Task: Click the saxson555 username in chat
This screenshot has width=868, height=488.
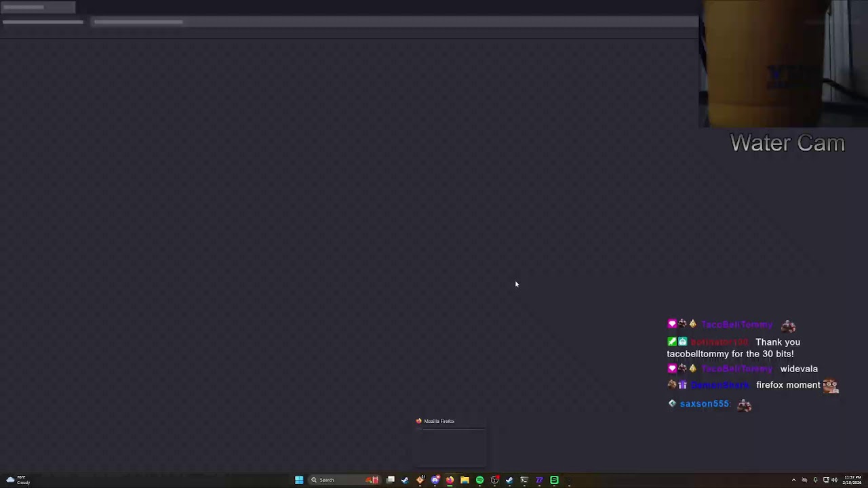Action: click(705, 404)
